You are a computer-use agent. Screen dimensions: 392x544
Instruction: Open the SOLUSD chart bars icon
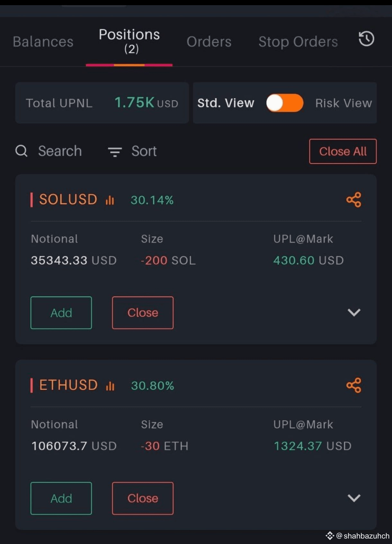pos(110,200)
